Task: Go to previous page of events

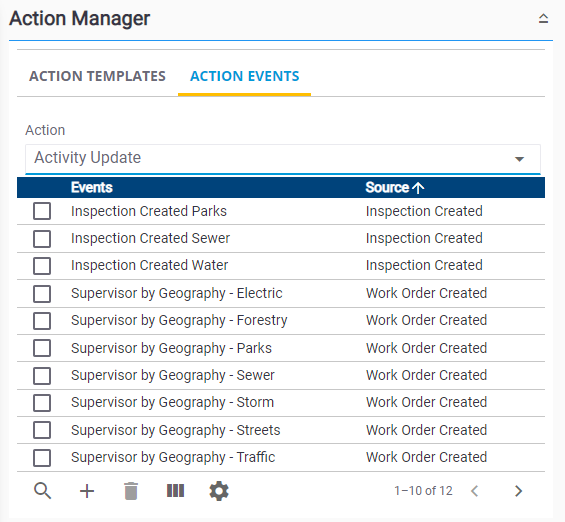Action: coord(475,491)
